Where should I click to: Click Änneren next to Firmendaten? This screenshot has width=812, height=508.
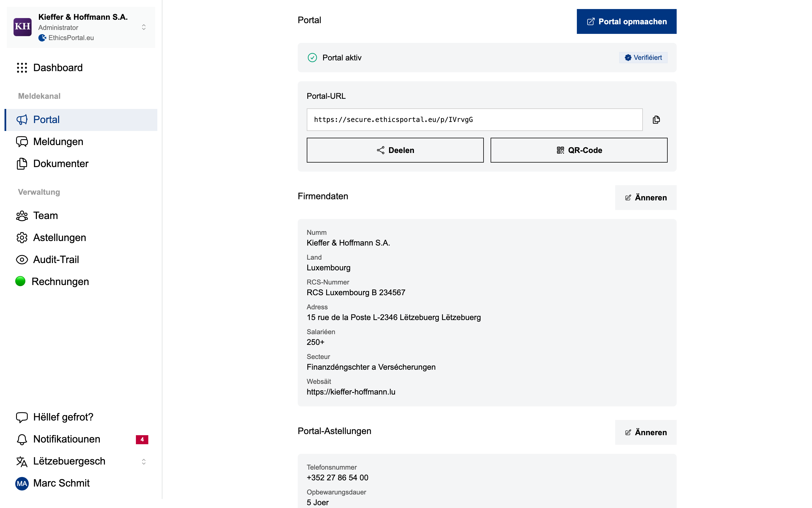tap(646, 198)
